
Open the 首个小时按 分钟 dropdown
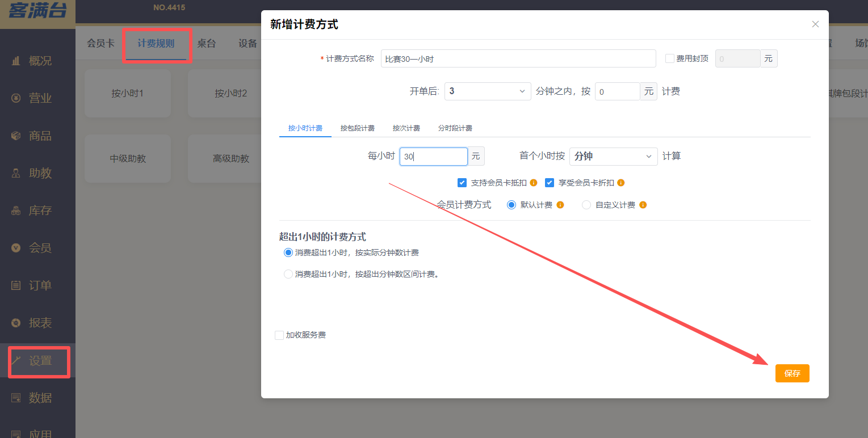[x=613, y=156]
